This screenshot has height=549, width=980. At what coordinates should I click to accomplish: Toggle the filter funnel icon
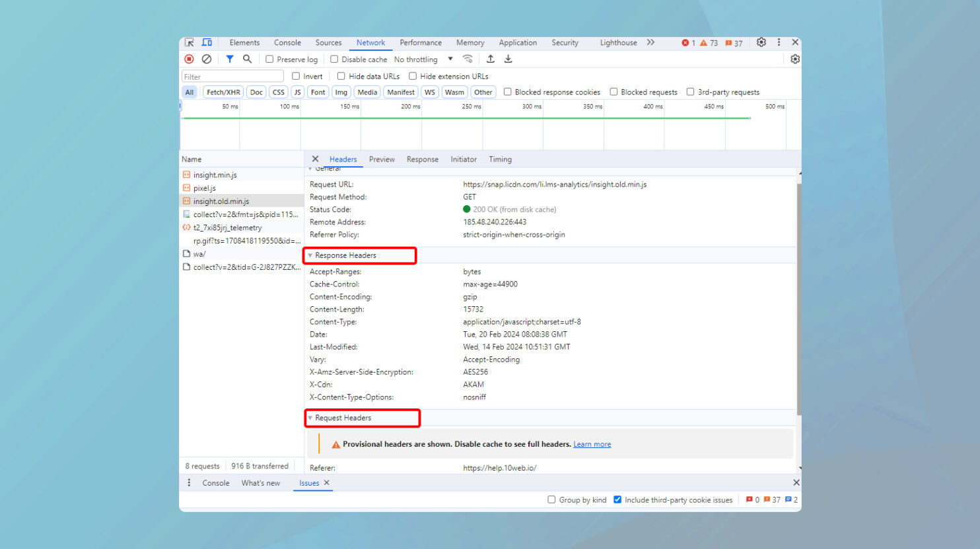coord(230,59)
